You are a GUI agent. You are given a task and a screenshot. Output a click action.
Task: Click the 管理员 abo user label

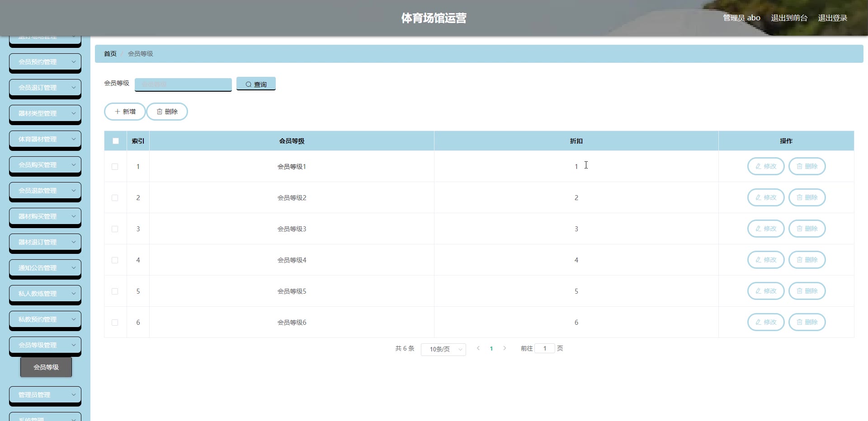point(741,18)
